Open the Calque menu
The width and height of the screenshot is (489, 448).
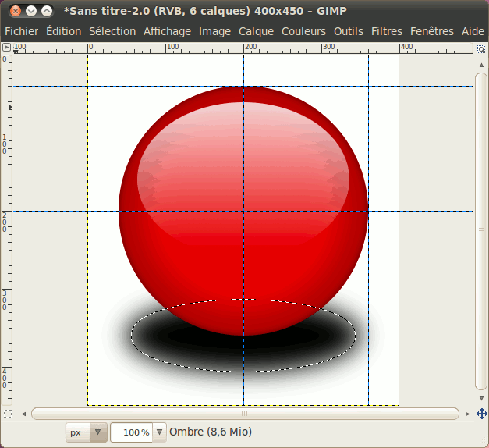point(256,31)
